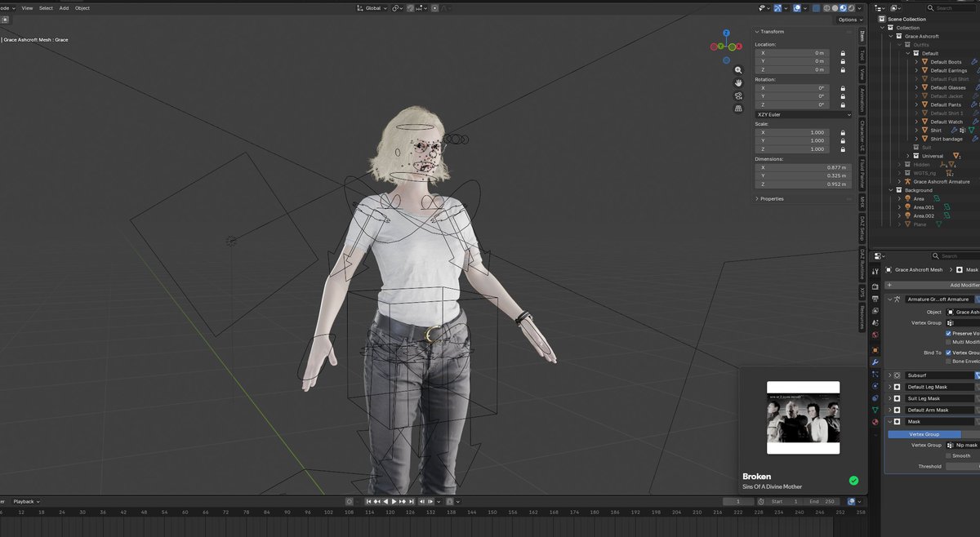Viewport: 980px width, 537px height.
Task: Open the View Layer properties tab icon
Action: 875,310
